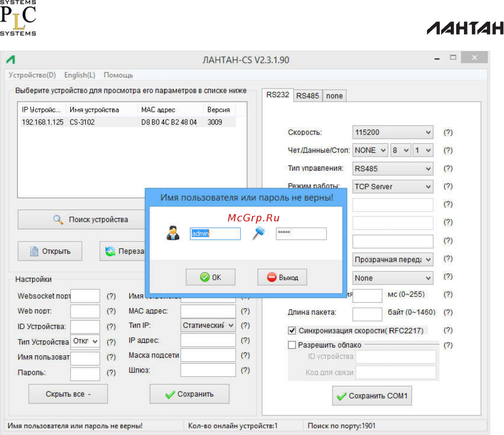This screenshot has height=435, width=504.
Task: Select device row 192.168.1.125 CS-3102
Action: [x=128, y=122]
